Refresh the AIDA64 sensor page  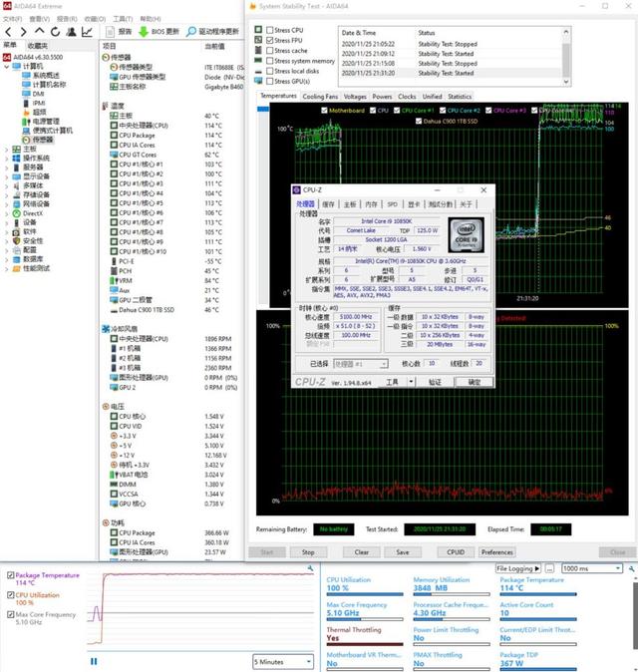point(55,32)
